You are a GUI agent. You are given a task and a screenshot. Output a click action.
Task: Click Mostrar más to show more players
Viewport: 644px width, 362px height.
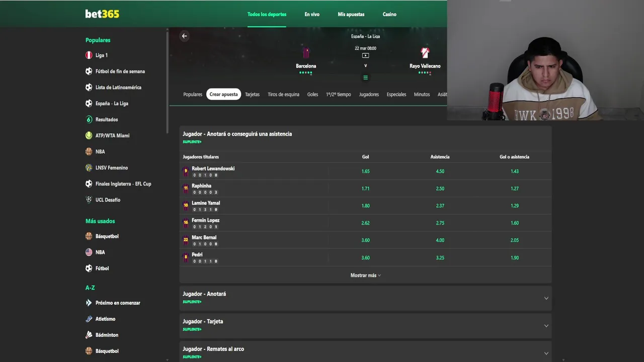click(365, 276)
